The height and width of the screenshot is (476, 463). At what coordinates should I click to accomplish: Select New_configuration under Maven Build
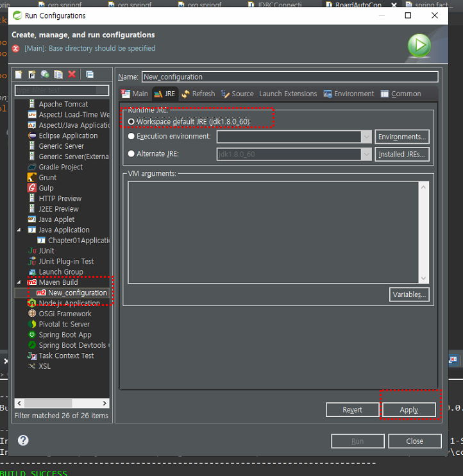[x=72, y=293]
